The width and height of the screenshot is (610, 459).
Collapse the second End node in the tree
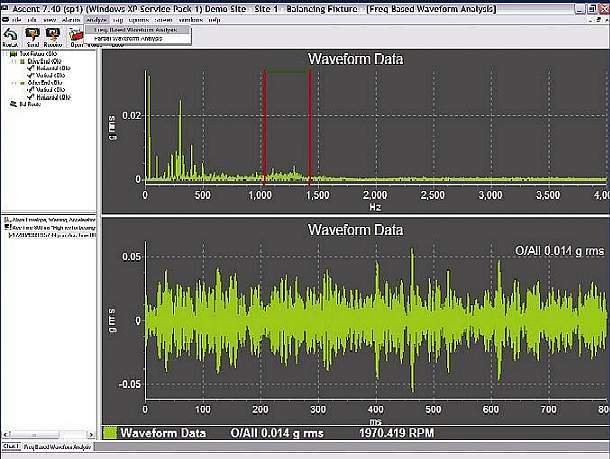13,84
